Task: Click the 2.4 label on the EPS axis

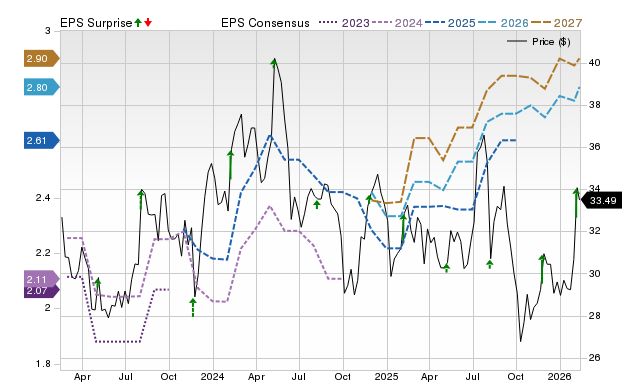Action: coord(43,198)
